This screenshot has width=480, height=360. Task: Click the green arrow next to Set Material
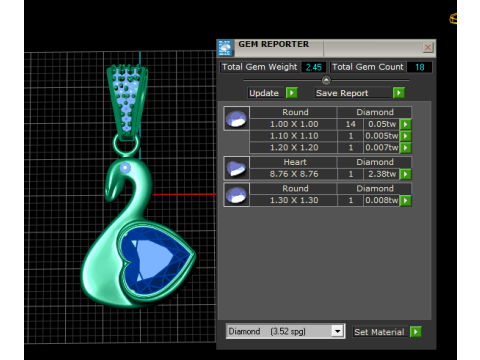tap(416, 332)
